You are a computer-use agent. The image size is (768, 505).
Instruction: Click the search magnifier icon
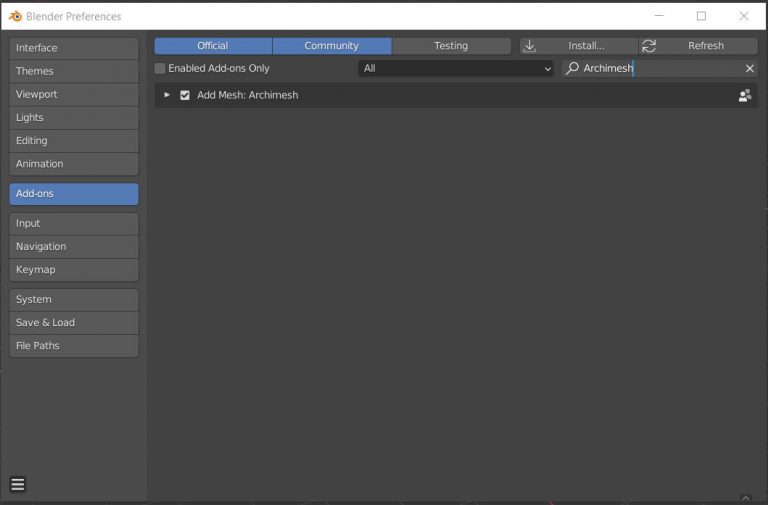tap(572, 68)
